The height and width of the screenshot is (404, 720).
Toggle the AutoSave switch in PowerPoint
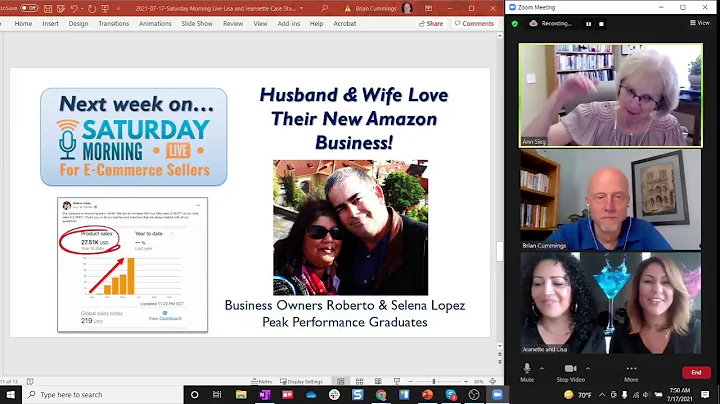pos(28,8)
